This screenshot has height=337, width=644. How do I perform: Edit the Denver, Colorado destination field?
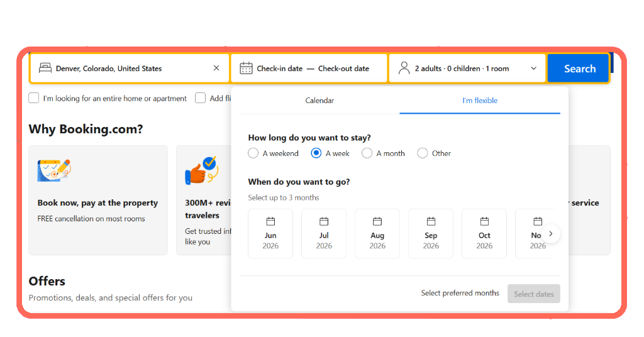pos(130,68)
